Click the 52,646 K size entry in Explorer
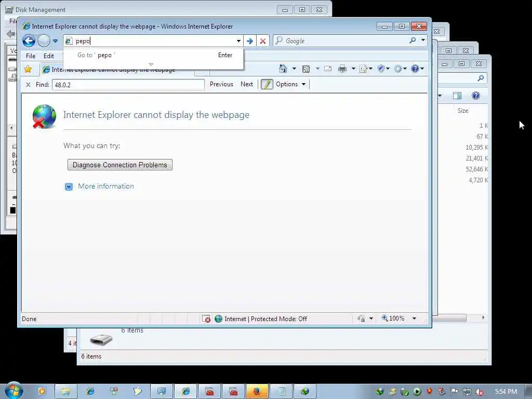The height and width of the screenshot is (399, 532). pos(476,169)
